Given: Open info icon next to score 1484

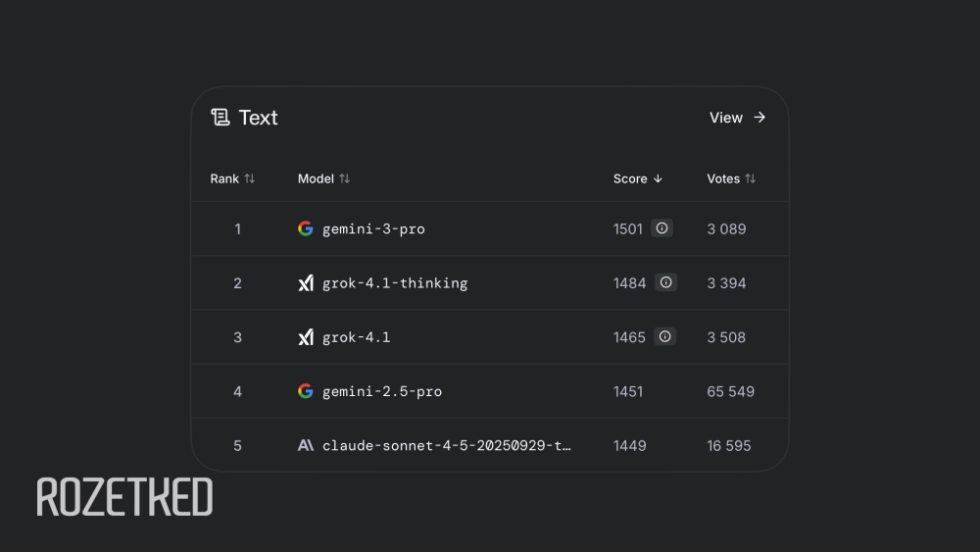Looking at the screenshot, I should (665, 282).
